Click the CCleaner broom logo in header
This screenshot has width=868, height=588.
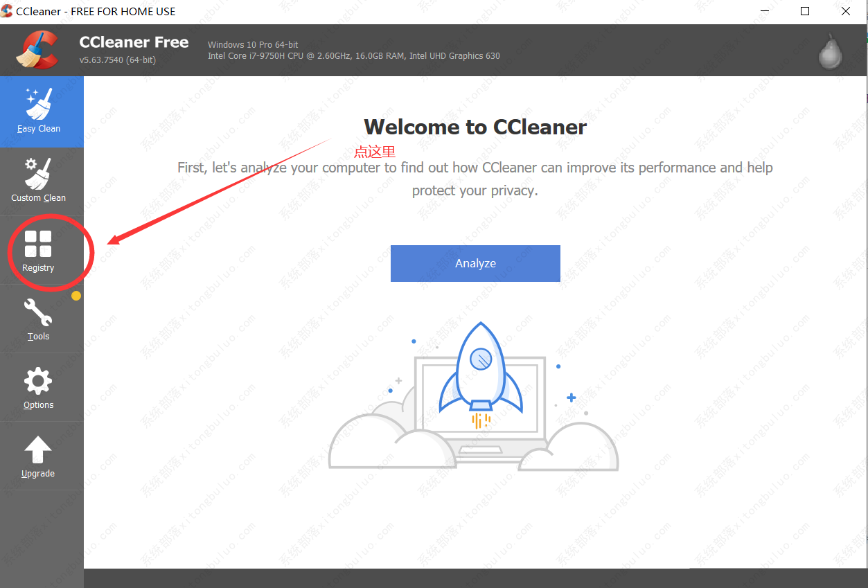(37, 50)
